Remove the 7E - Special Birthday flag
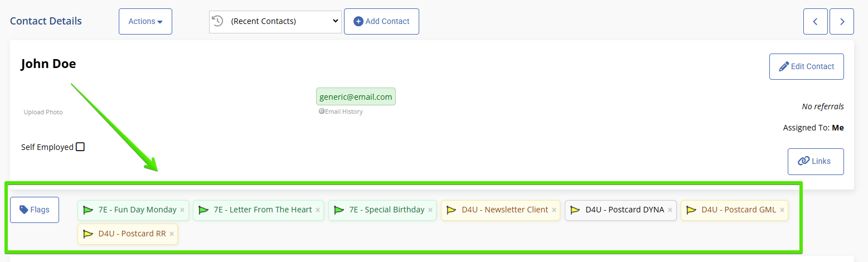Viewport: 868px width, 262px height. [x=430, y=210]
